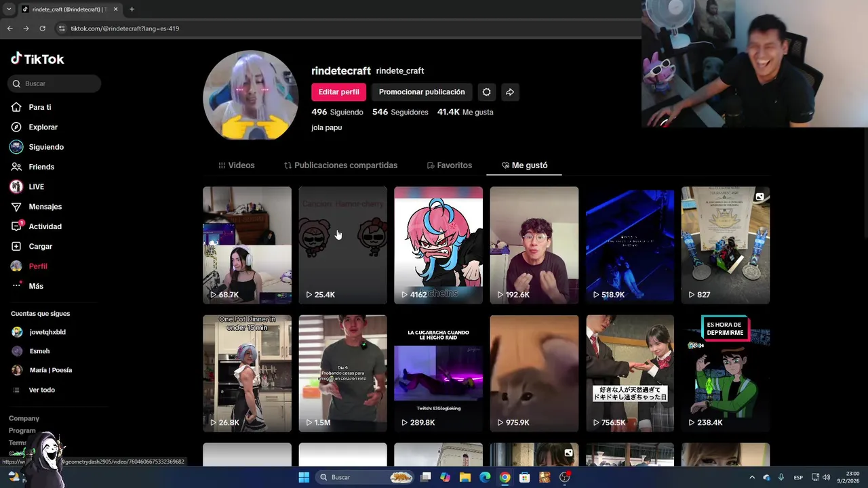Screen dimensions: 868x488
Task: Open Microsoft Edge from the taskbar
Action: pyautogui.click(x=485, y=477)
